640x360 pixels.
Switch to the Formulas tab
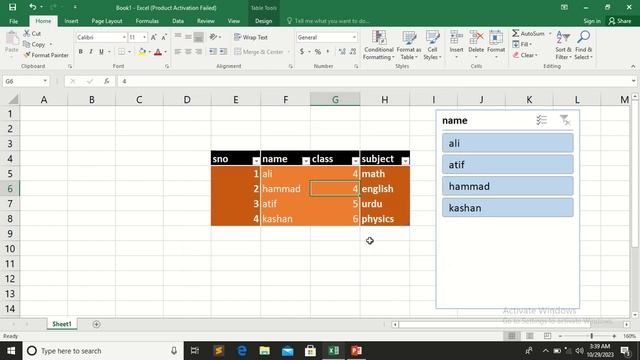point(147,21)
